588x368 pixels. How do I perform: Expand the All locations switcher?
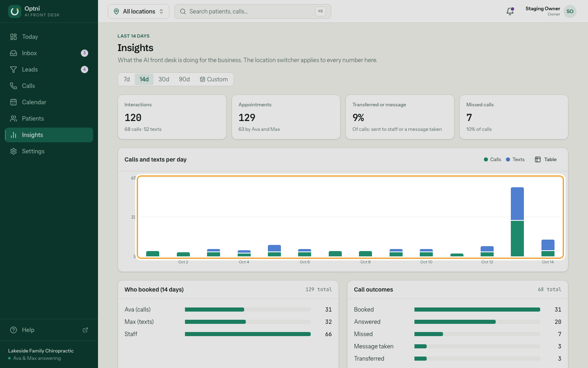[x=138, y=11]
